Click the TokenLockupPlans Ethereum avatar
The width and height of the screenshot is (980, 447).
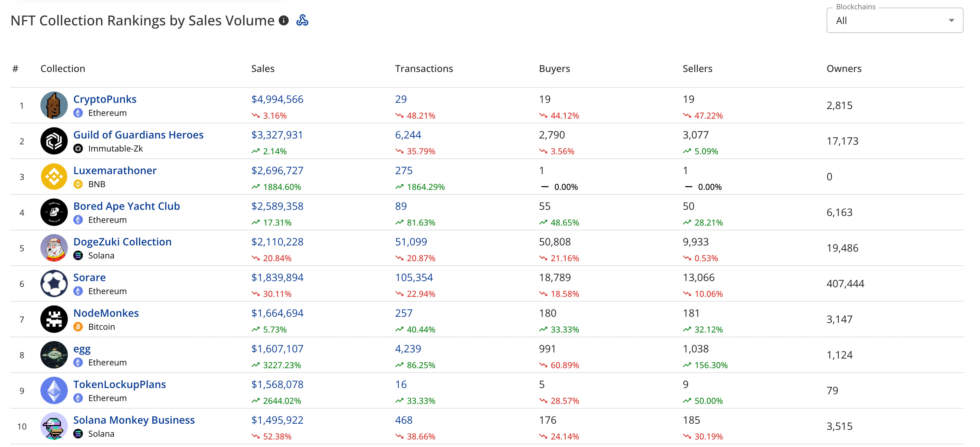(x=54, y=391)
